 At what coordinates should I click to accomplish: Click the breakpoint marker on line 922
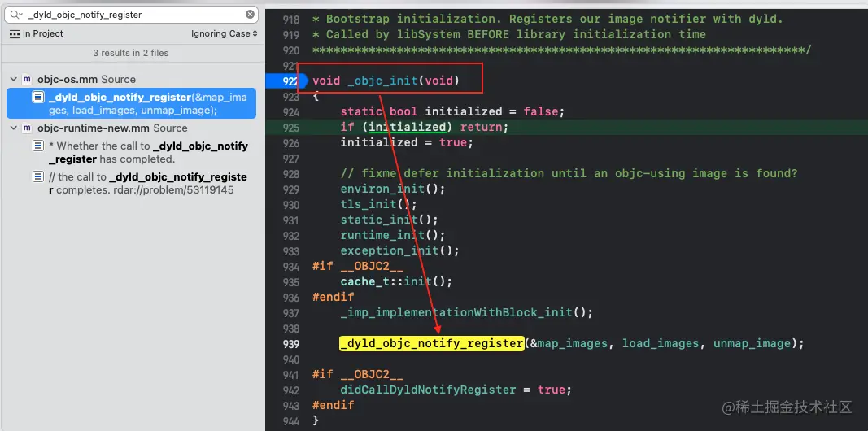286,81
